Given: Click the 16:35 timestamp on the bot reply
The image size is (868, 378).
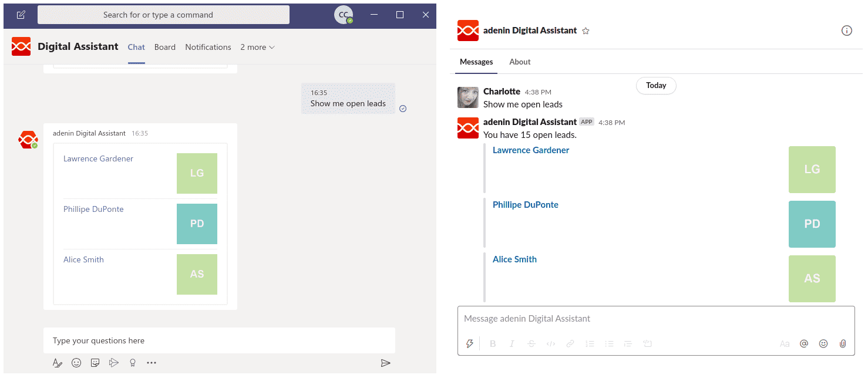Looking at the screenshot, I should pos(140,133).
